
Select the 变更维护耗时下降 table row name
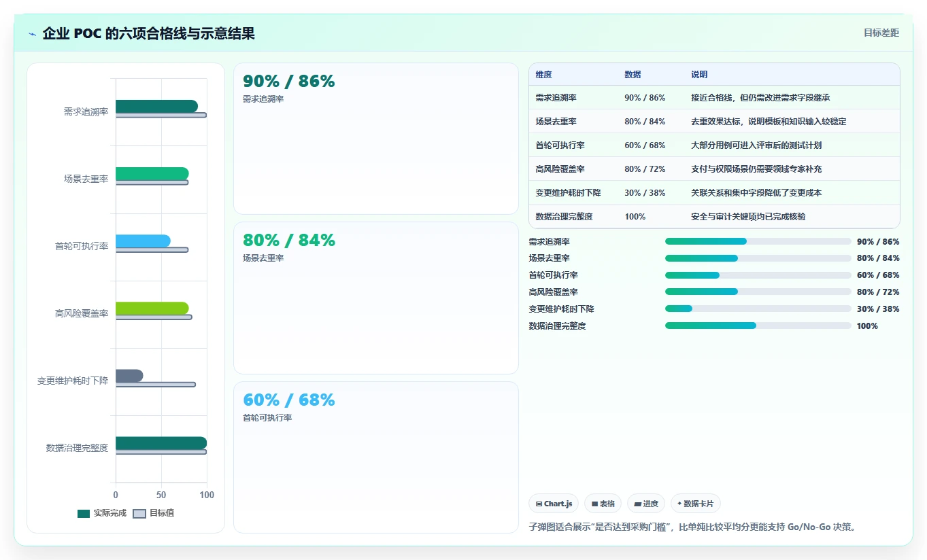(x=568, y=193)
